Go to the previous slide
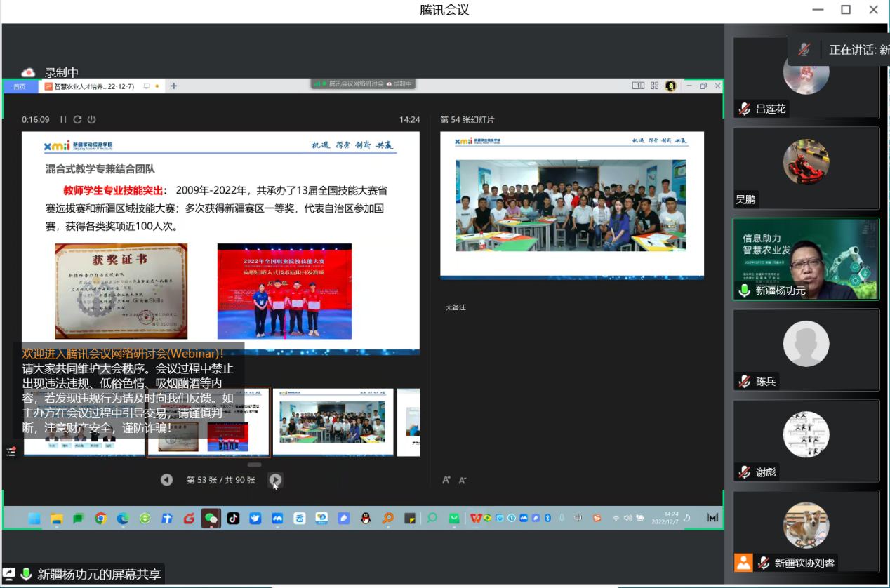 pyautogui.click(x=166, y=480)
